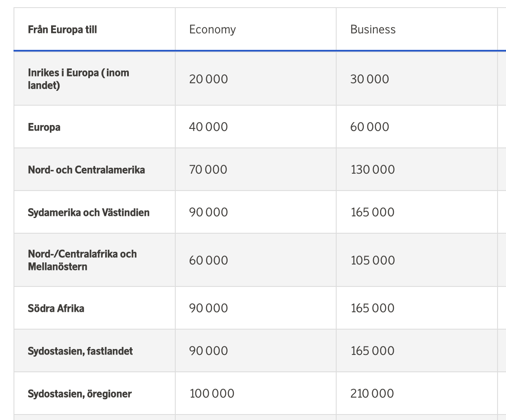Click the 'Europa' row label
Image resolution: width=506 pixels, height=420 pixels.
[x=44, y=127]
